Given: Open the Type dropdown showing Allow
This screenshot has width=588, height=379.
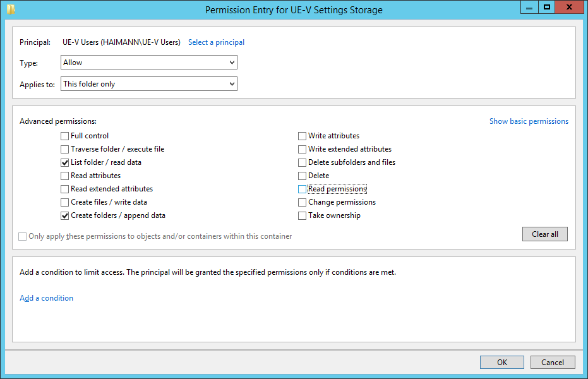Looking at the screenshot, I should (149, 63).
